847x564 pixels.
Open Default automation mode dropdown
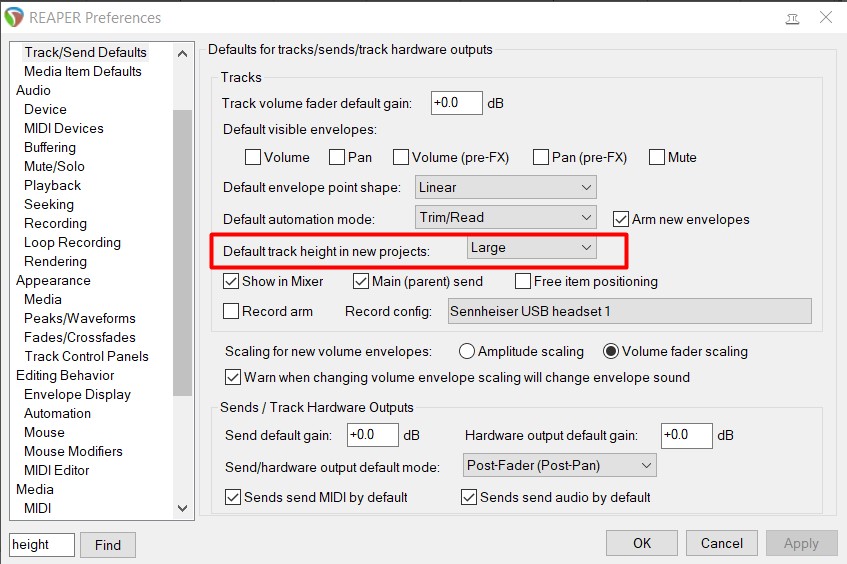point(506,217)
